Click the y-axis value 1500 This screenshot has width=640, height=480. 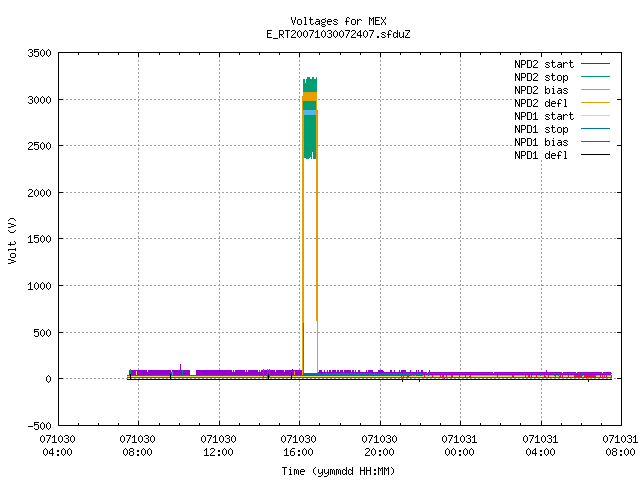[x=40, y=239]
